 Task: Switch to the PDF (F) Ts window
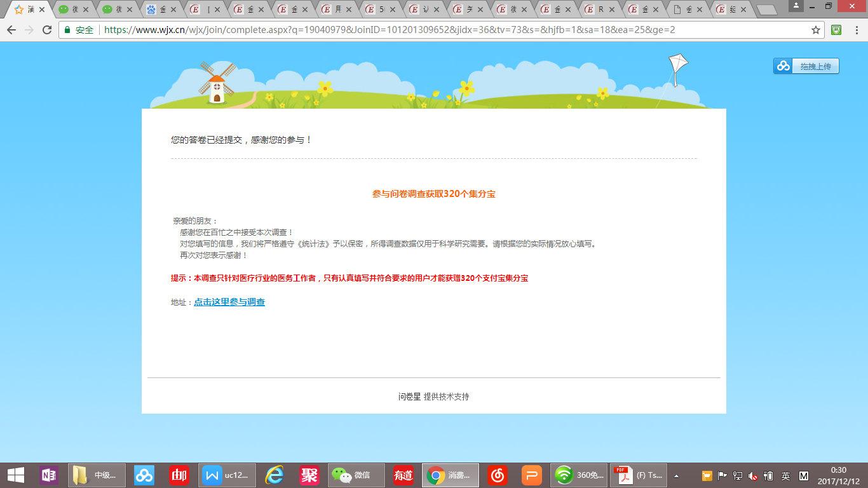coord(639,475)
